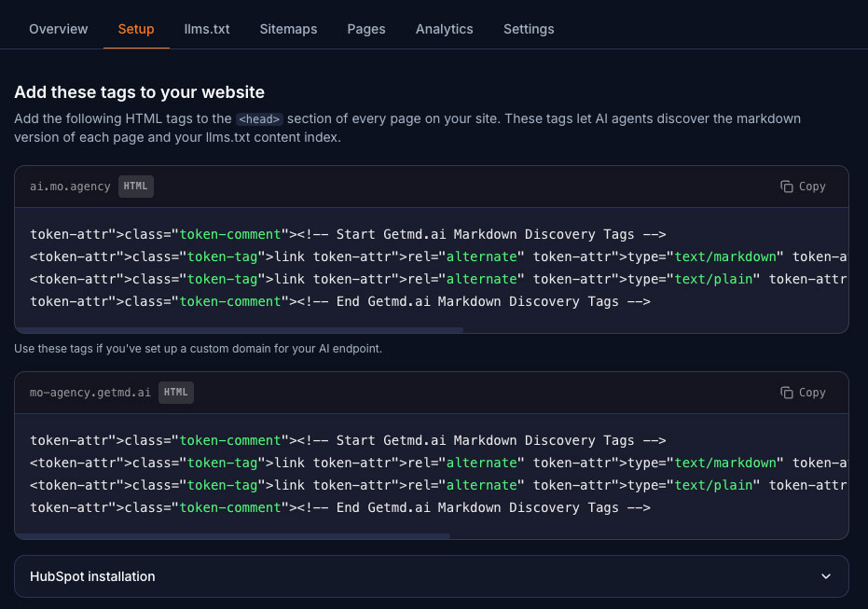Open the Analytics tab
This screenshot has height=609, width=868.
click(x=444, y=29)
